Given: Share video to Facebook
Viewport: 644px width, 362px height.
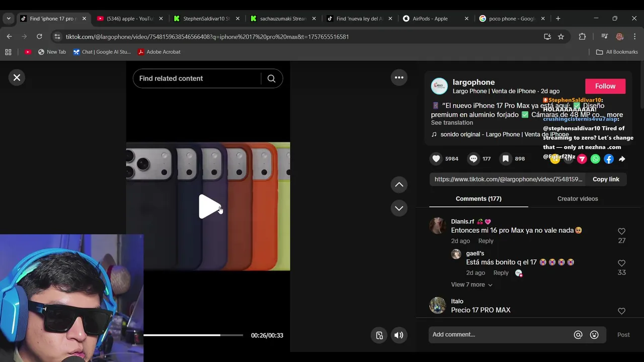Looking at the screenshot, I should click(609, 159).
